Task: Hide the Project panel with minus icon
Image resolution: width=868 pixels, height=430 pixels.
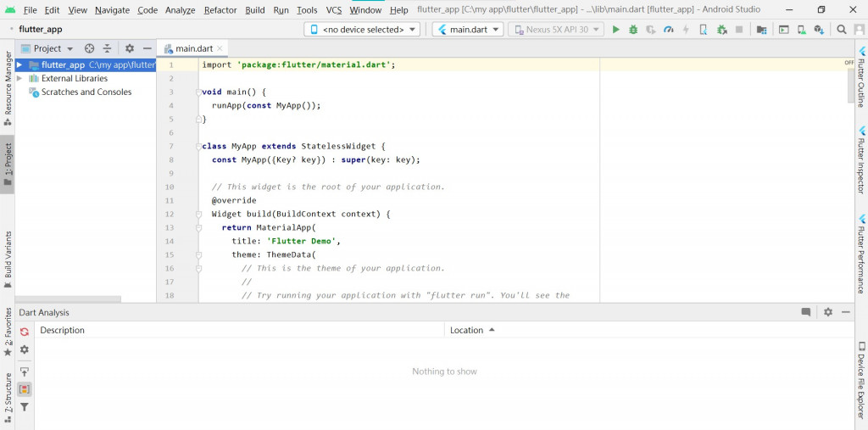Action: [147, 48]
